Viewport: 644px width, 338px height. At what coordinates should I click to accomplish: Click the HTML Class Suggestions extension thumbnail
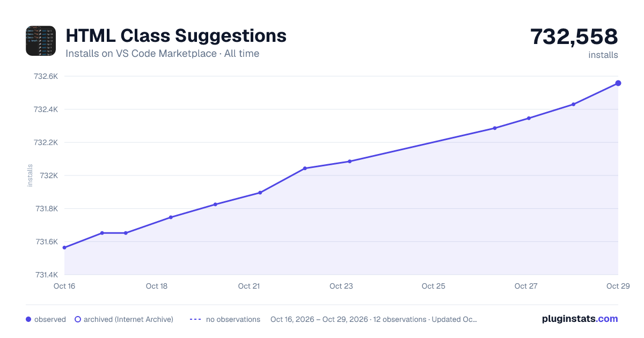[41, 41]
